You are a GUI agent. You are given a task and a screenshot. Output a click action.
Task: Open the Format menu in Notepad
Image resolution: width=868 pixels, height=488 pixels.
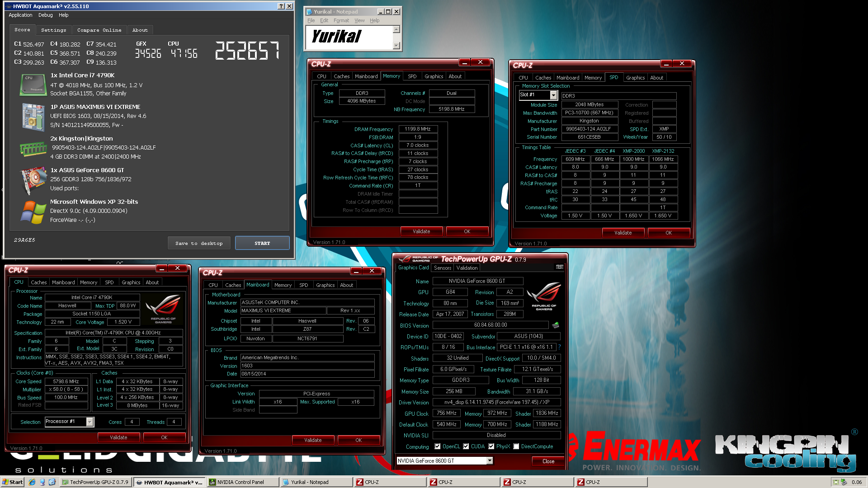[341, 20]
